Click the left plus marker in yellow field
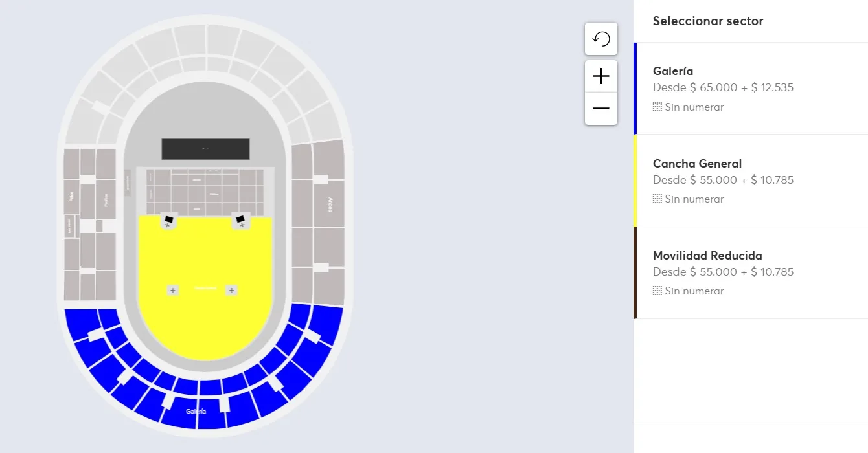Image resolution: width=868 pixels, height=453 pixels. [x=173, y=291]
